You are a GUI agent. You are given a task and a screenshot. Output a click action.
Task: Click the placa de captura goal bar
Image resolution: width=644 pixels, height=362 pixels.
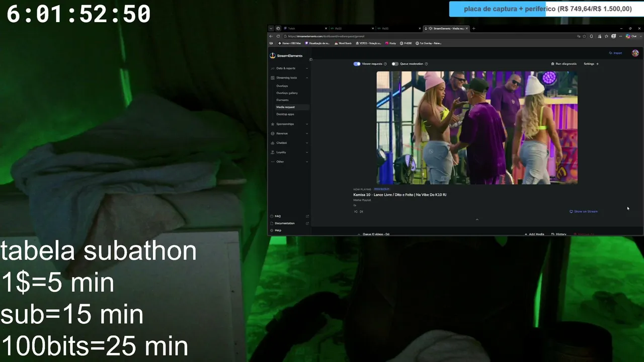click(x=545, y=9)
